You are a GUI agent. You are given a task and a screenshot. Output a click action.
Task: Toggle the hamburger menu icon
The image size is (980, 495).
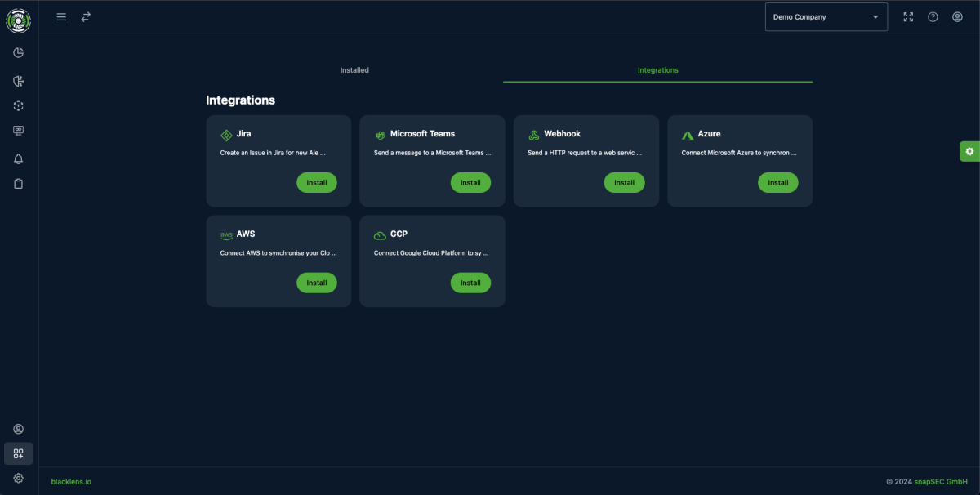point(61,17)
